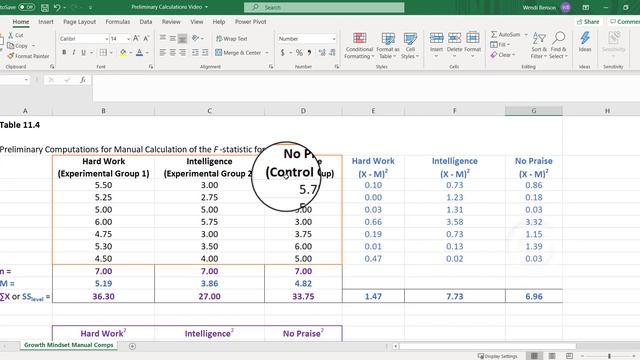
Task: Open the Number format dropdown
Action: click(x=334, y=39)
